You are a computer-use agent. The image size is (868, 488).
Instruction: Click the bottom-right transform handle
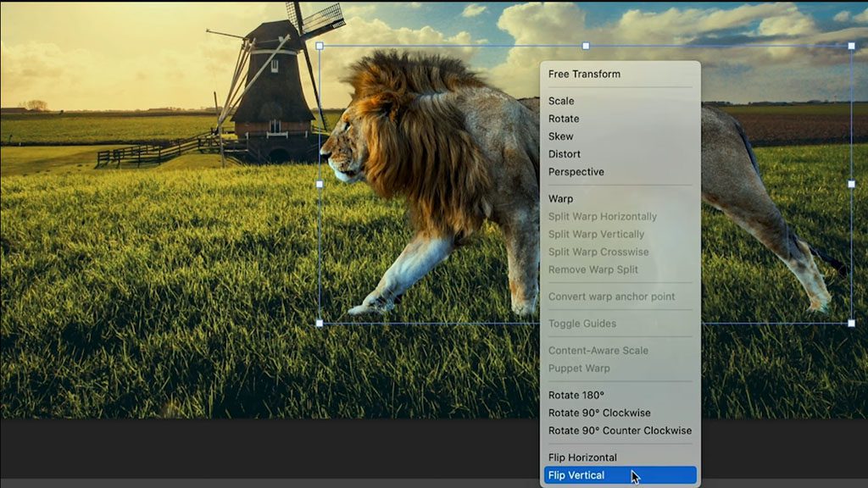851,323
